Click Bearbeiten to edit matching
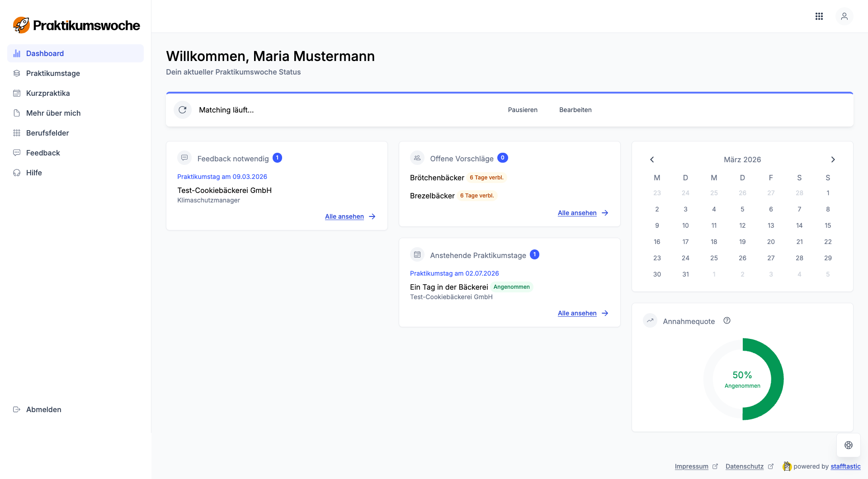Image resolution: width=868 pixels, height=479 pixels. point(575,110)
